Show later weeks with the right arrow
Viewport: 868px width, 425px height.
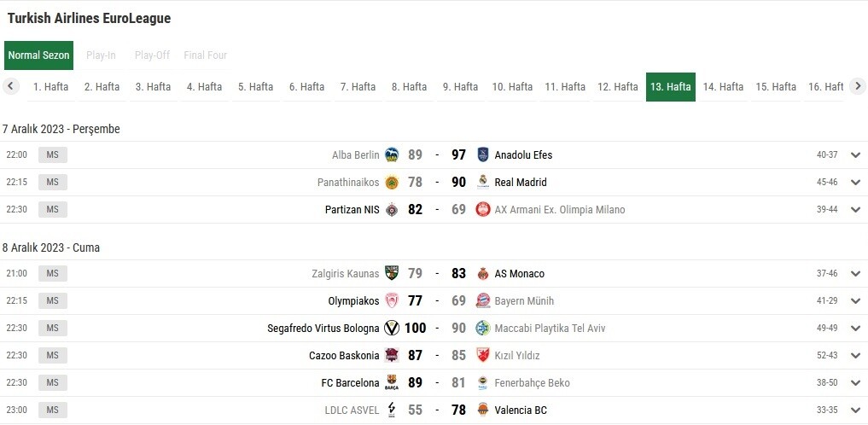[x=858, y=86]
